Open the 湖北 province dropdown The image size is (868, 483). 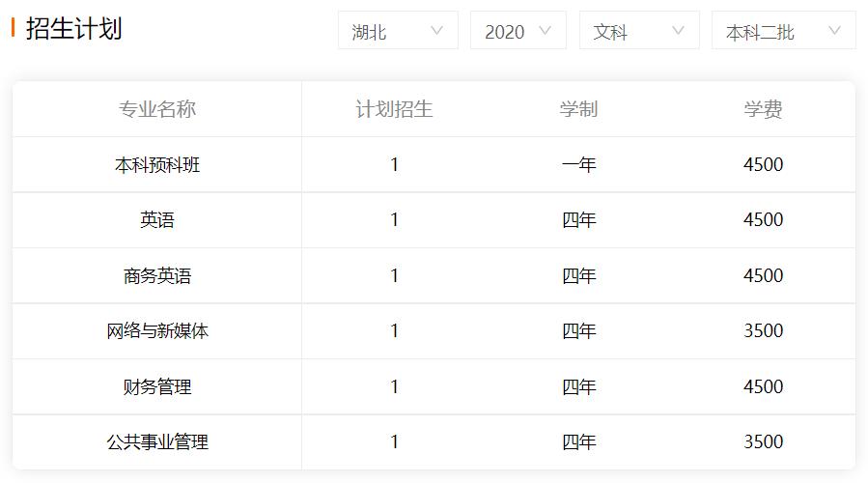(398, 31)
